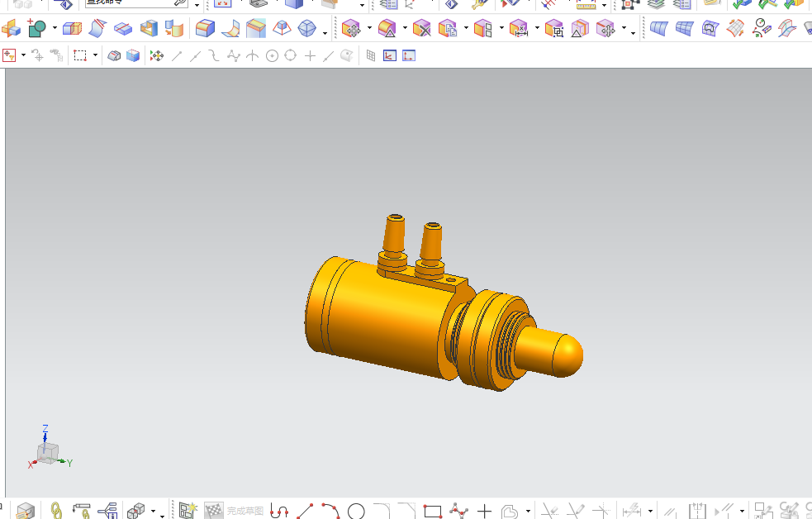
Task: Select the Trim Sheet tool
Action: tap(97, 28)
